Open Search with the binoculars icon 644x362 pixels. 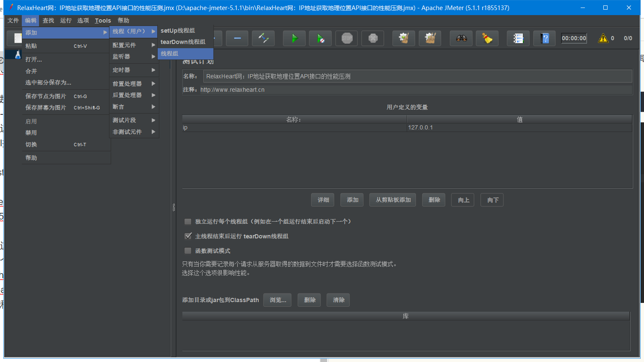[x=461, y=38]
